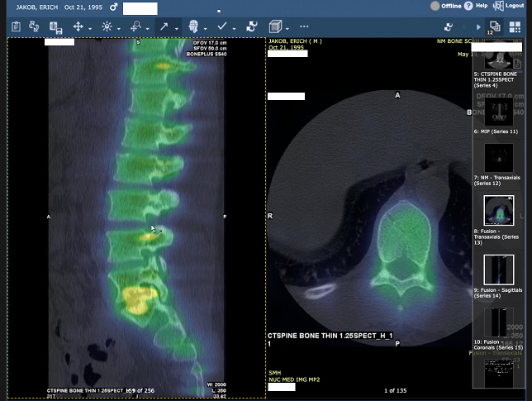Open the screen layout grid button

click(x=515, y=26)
